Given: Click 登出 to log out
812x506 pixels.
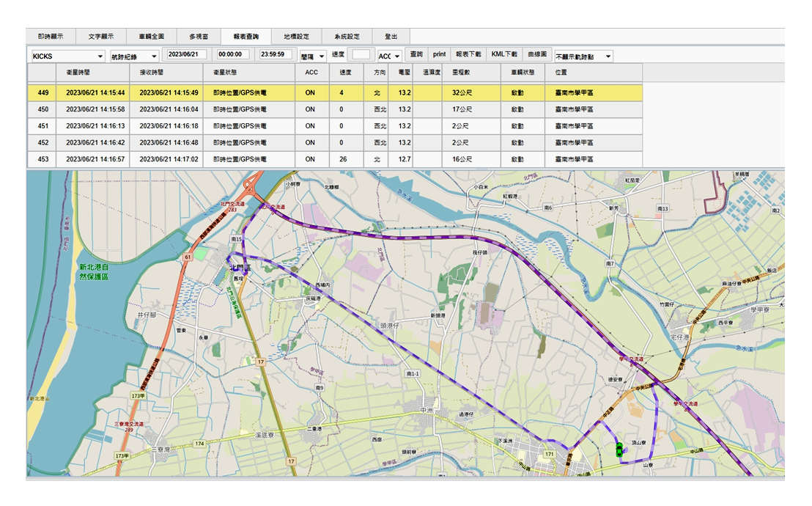Looking at the screenshot, I should pos(391,36).
